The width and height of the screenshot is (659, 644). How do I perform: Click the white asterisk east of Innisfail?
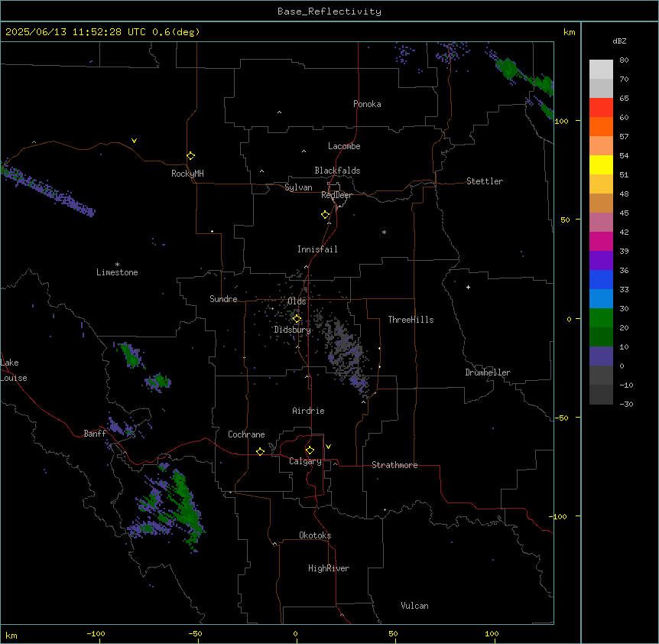pos(384,232)
